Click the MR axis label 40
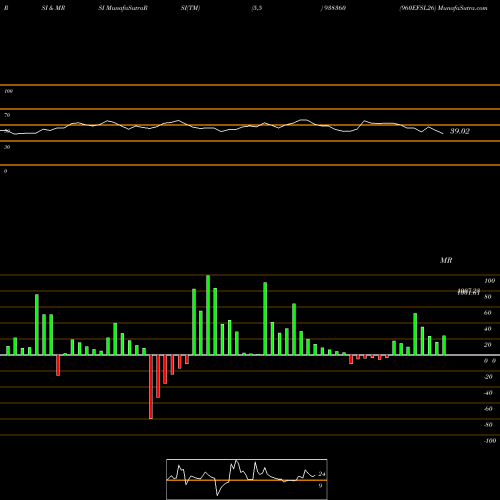Screen dimensions: 500x500 [488, 329]
